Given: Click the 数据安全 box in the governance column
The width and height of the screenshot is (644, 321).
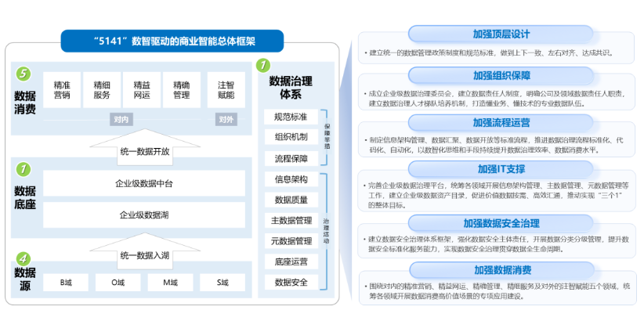Looking at the screenshot, I should 291,282.
